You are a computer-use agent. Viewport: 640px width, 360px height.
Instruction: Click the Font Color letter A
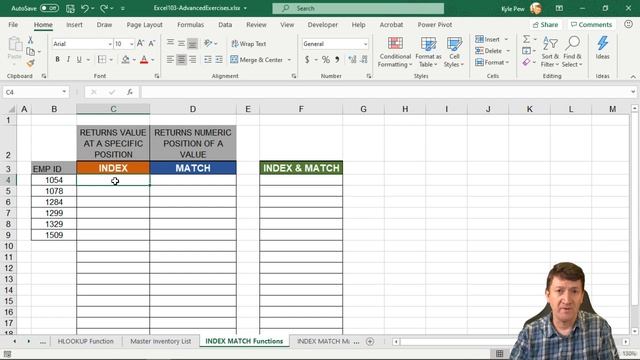[144, 60]
